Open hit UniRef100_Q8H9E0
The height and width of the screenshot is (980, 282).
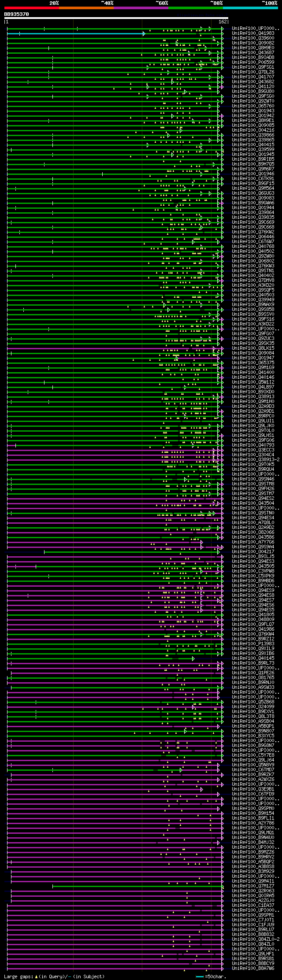pyautogui.click(x=253, y=48)
